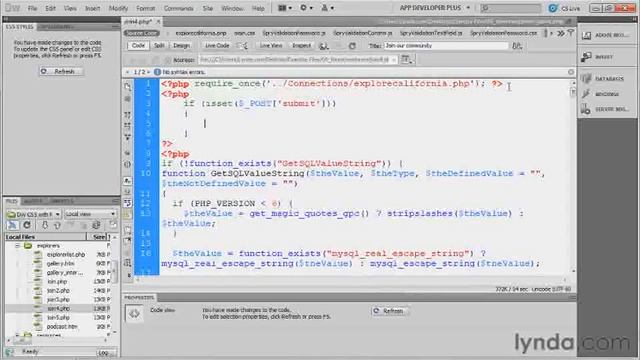Open related file main.css
Screen dimensions: 640x360
(244, 33)
